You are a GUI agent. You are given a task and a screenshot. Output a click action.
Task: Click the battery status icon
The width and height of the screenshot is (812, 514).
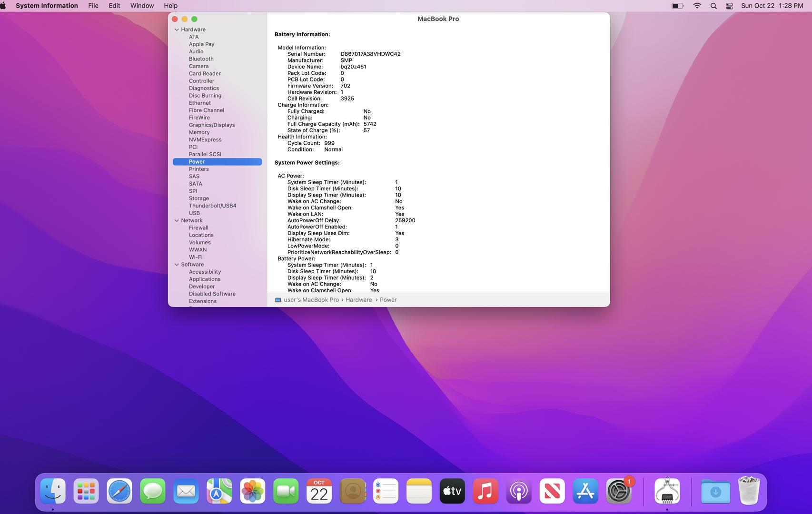pos(677,6)
